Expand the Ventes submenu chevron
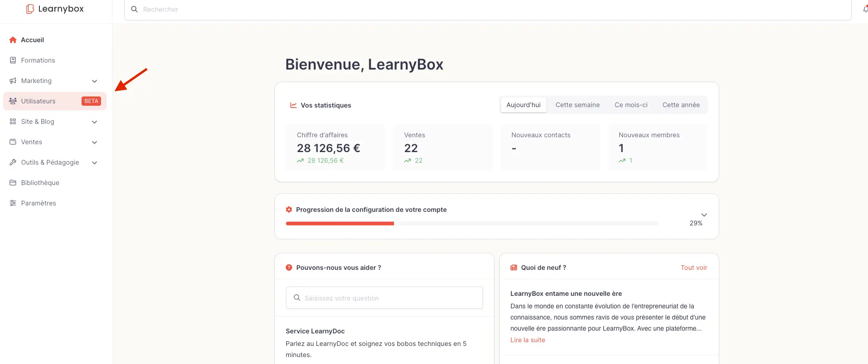This screenshot has width=868, height=364. point(95,142)
